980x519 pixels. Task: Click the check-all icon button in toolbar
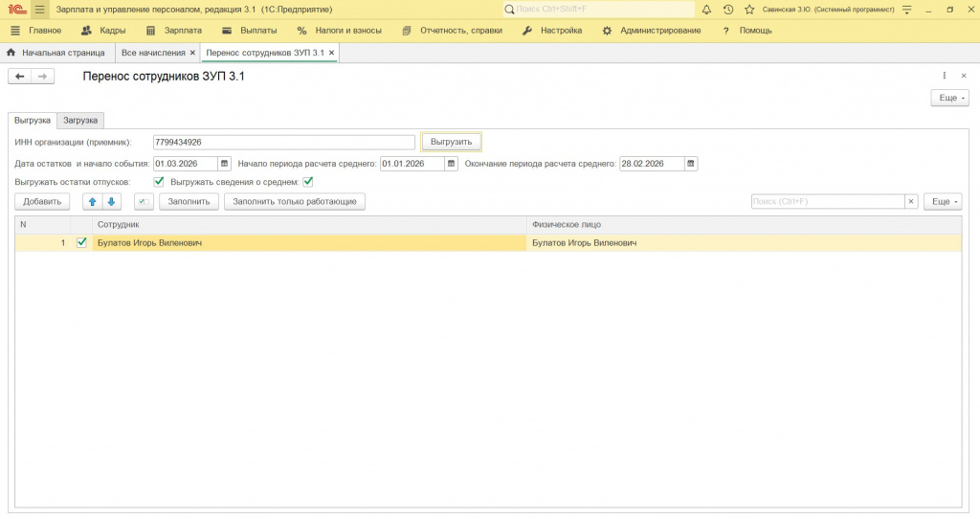click(x=144, y=201)
